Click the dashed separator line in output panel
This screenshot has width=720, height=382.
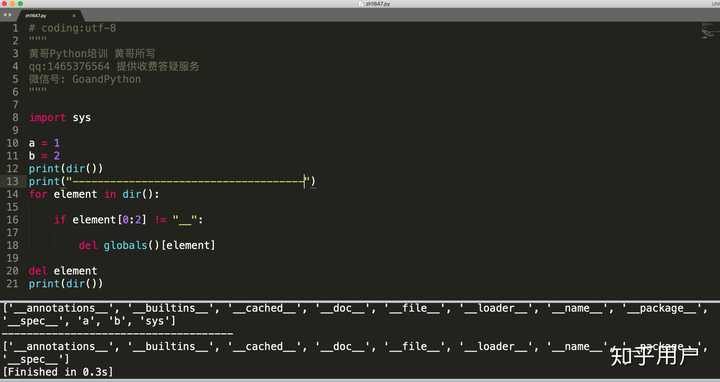click(x=118, y=334)
